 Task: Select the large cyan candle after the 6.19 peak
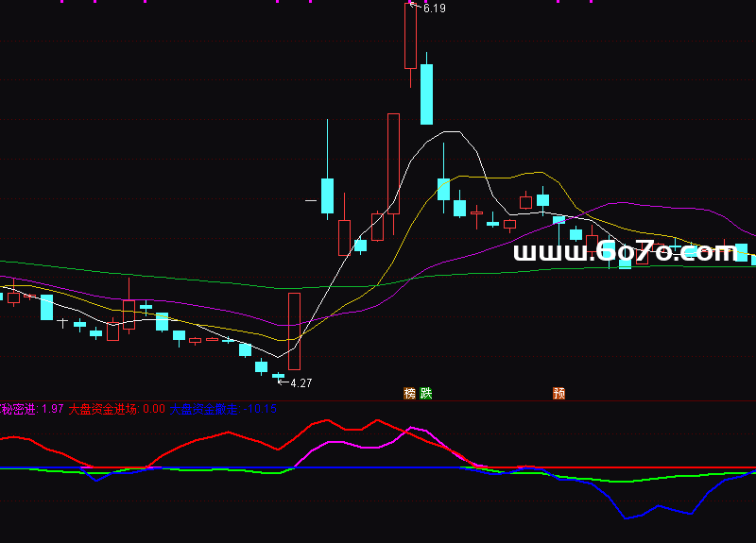coord(426,94)
